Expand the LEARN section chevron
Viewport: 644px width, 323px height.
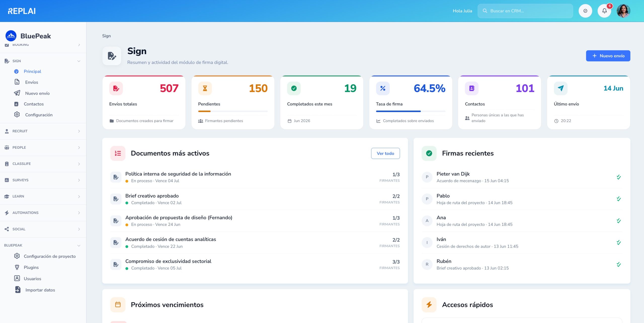pyautogui.click(x=79, y=196)
